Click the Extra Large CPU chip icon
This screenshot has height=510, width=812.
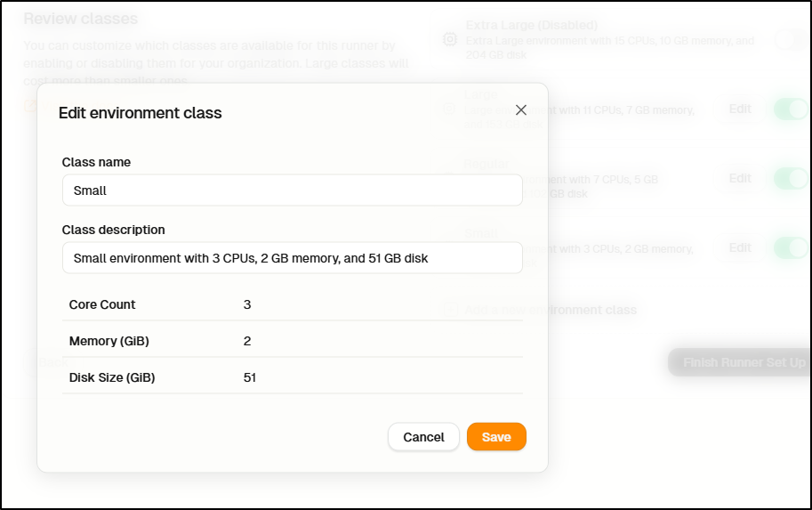point(450,39)
